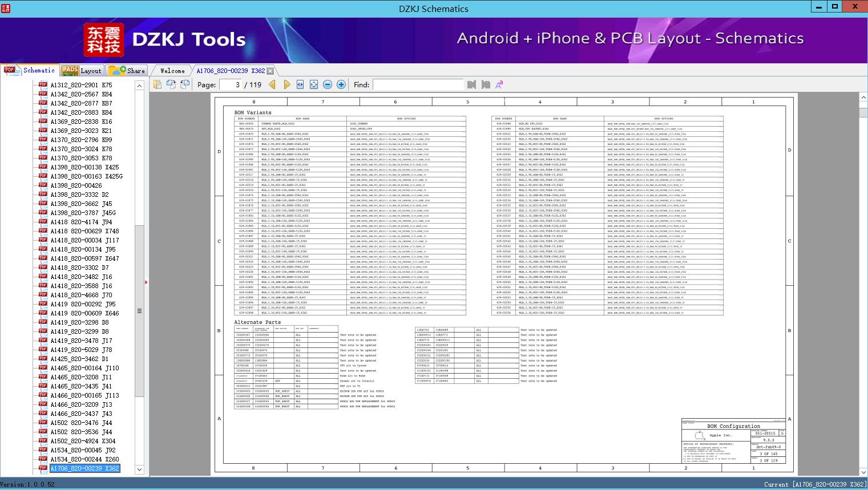This screenshot has width=868, height=490.
Task: Select A1398_820-00426 schematic from list
Action: (76, 185)
